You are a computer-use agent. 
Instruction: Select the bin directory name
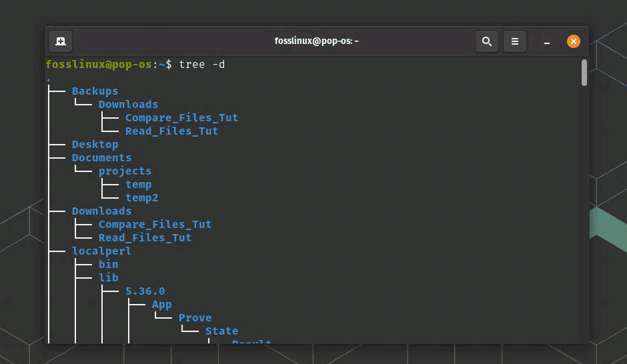[108, 264]
